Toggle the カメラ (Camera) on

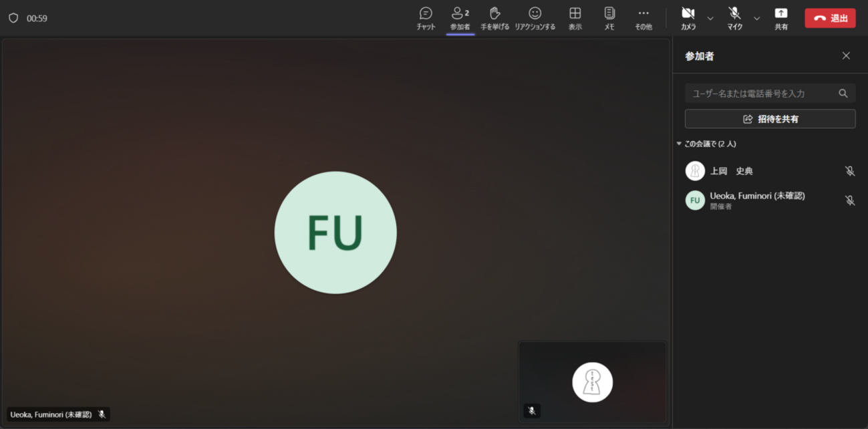point(688,18)
